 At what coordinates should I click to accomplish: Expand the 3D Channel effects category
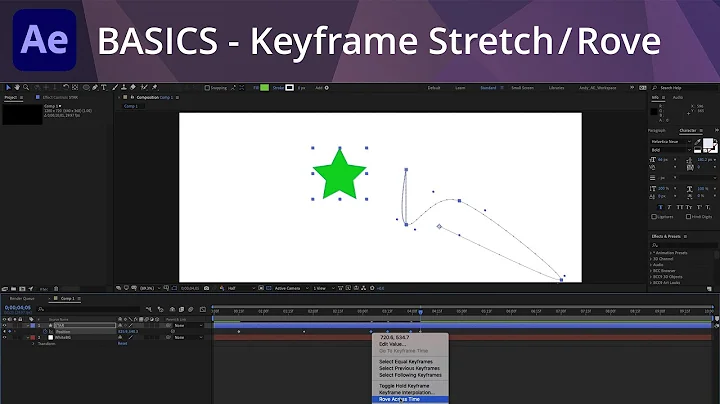pyautogui.click(x=651, y=259)
